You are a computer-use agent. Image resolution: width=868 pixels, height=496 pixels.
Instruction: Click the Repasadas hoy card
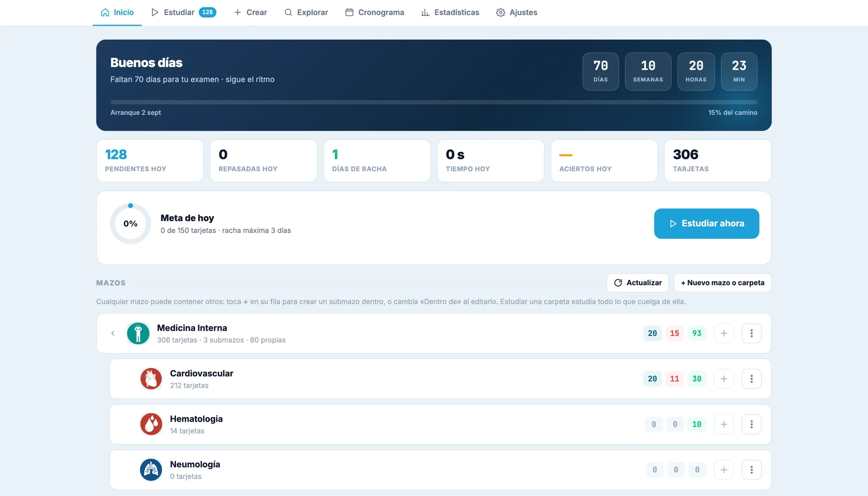(x=264, y=161)
